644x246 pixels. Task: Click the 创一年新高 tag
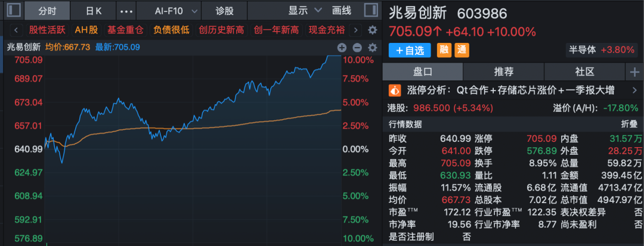pyautogui.click(x=277, y=30)
